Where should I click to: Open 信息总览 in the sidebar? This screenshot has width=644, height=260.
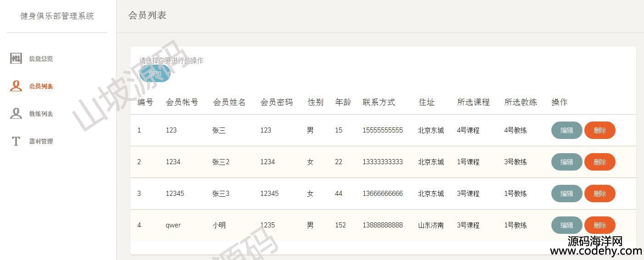pos(41,59)
